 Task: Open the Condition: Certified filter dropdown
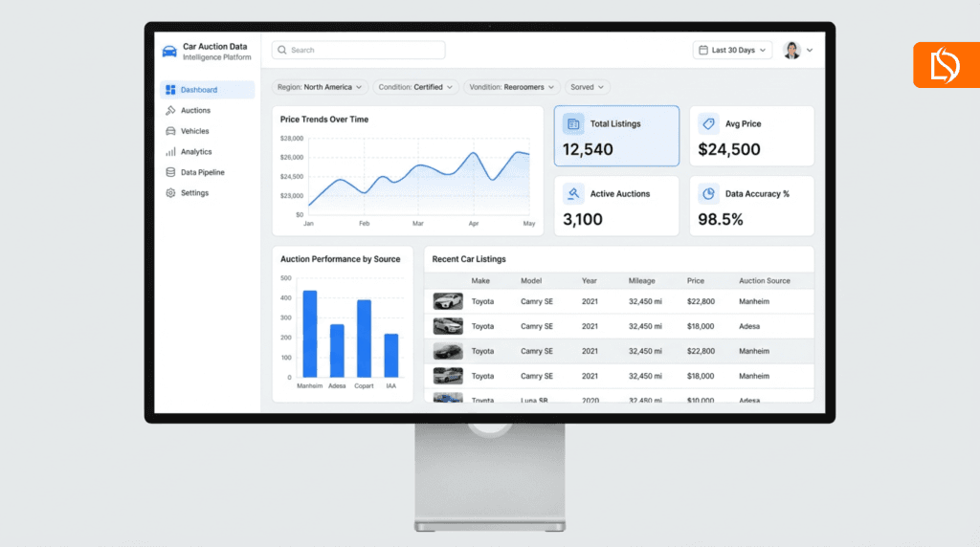(x=415, y=87)
